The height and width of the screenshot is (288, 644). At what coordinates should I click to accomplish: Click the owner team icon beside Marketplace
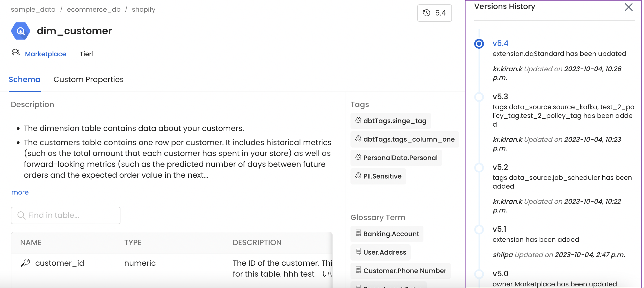click(16, 53)
